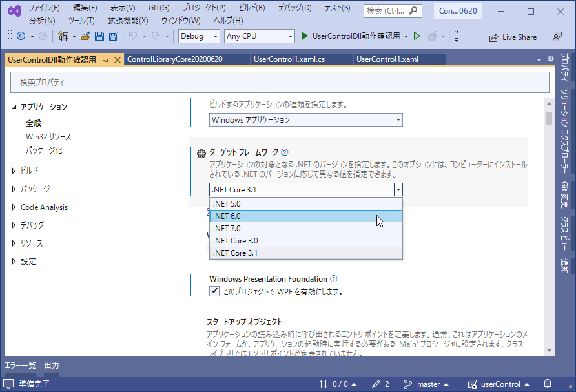Expand the 設定 section
The image size is (576, 392).
pos(14,261)
